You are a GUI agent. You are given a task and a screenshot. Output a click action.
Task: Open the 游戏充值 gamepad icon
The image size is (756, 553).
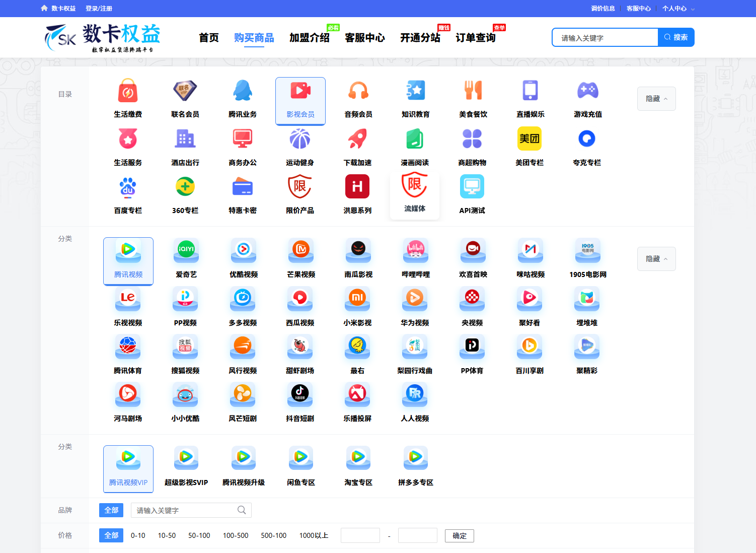click(588, 91)
